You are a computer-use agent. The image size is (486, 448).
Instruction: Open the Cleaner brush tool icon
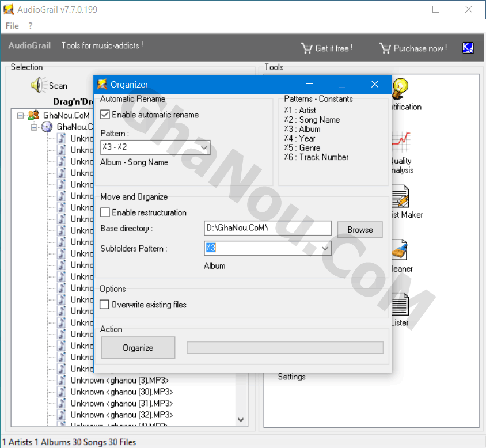[x=400, y=250]
